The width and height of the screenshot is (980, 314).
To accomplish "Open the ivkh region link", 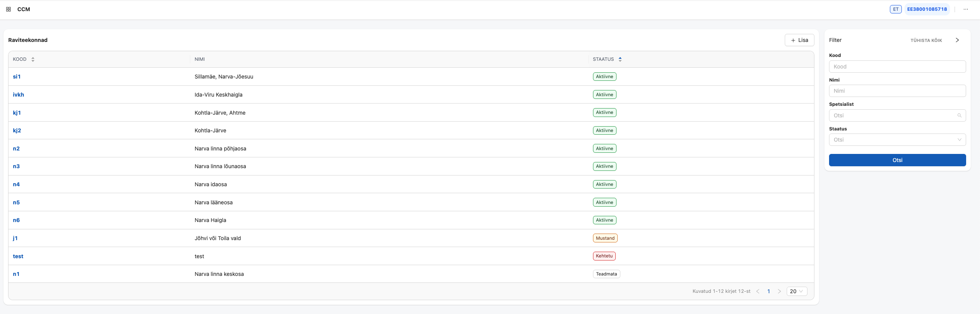I will click(x=18, y=95).
